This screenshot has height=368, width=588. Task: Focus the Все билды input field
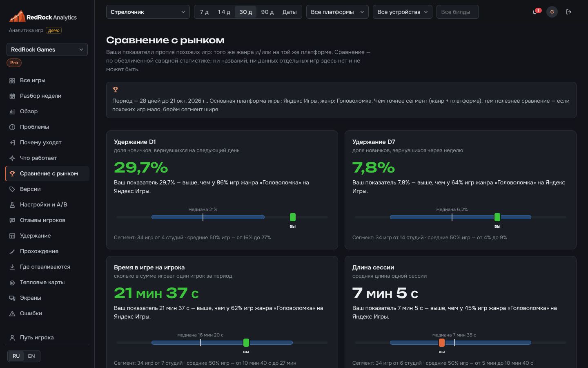tap(458, 12)
